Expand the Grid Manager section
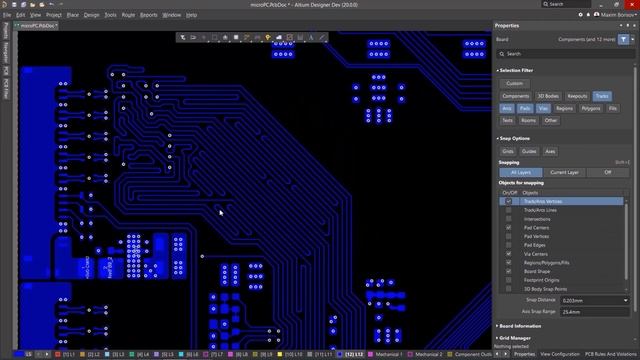640x360 pixels. tap(498, 338)
